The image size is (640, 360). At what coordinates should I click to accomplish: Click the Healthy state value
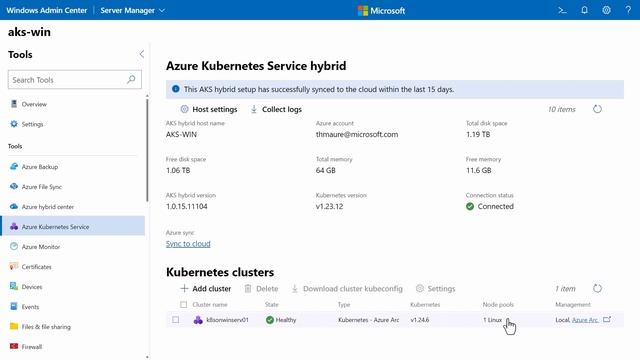tap(281, 320)
